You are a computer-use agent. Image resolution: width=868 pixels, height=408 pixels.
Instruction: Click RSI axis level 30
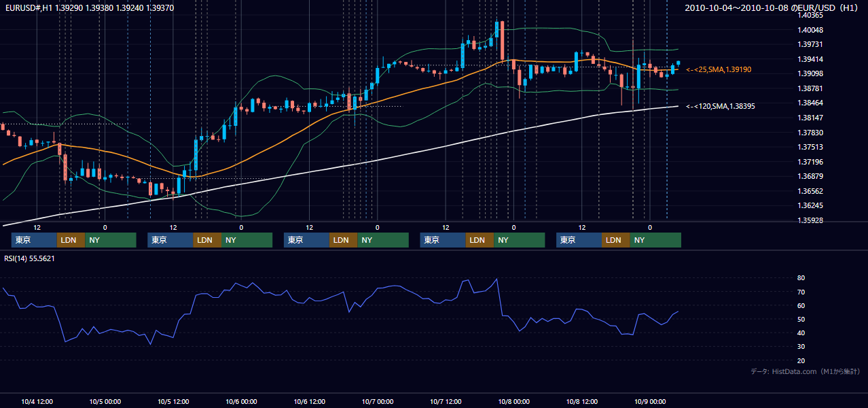click(x=801, y=347)
